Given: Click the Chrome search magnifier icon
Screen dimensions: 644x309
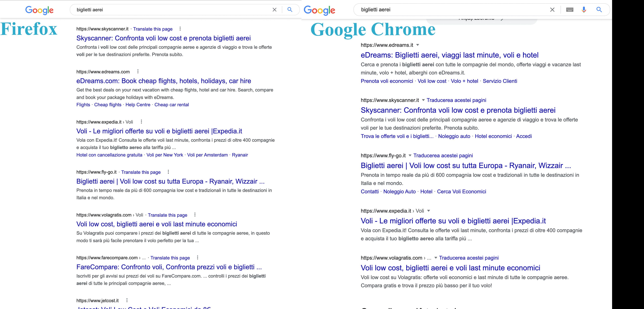Looking at the screenshot, I should pyautogui.click(x=599, y=9).
